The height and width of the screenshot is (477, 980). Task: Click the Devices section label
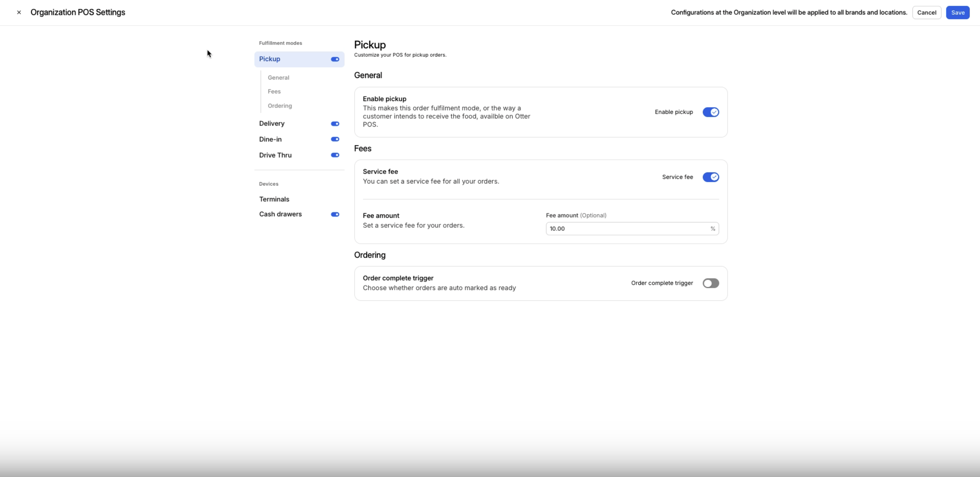[269, 184]
